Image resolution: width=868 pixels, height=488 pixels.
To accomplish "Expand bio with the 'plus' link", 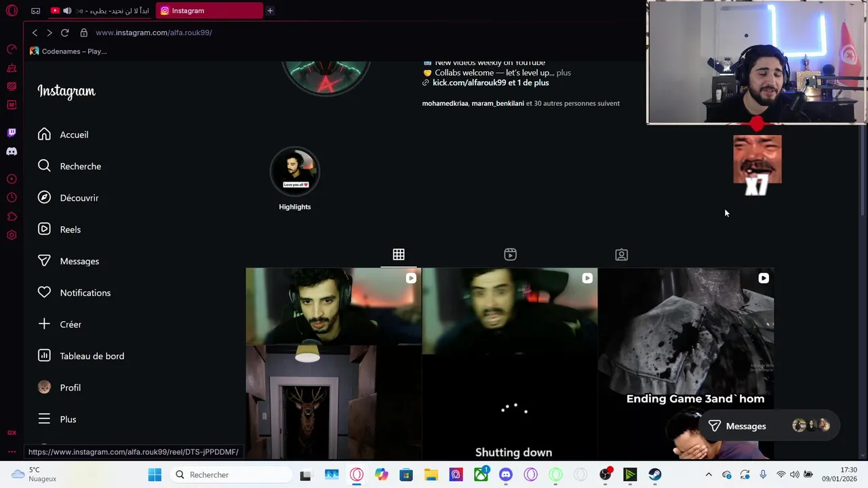I will click(x=564, y=73).
